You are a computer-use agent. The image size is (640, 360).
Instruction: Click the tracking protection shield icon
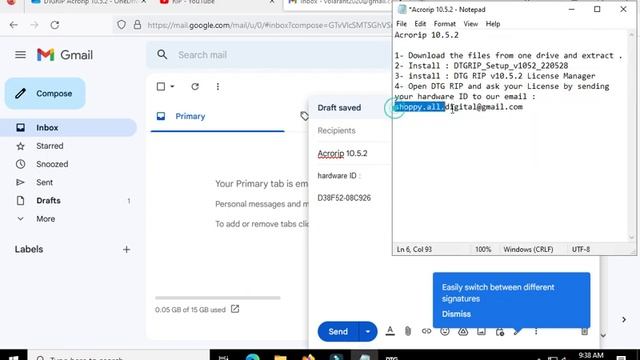click(121, 25)
